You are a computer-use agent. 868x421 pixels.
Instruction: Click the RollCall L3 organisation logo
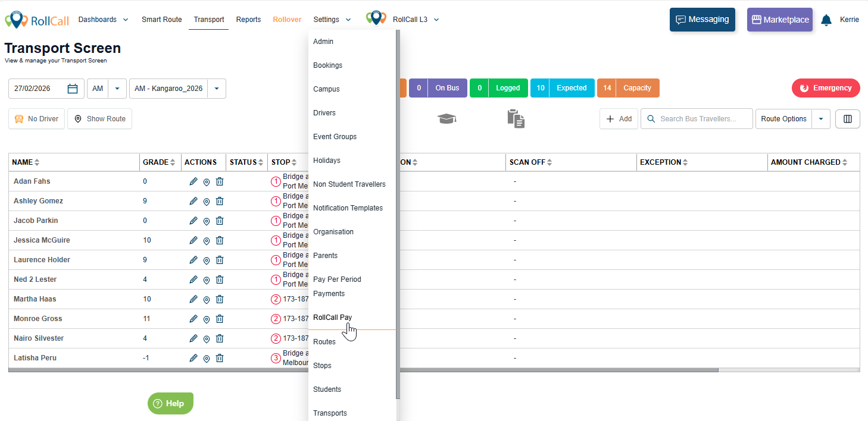376,18
